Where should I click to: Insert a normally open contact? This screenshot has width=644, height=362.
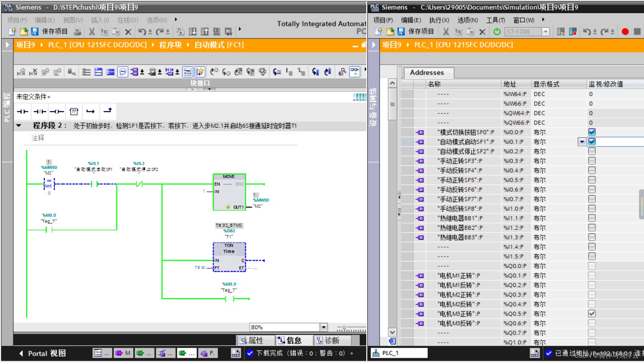click(23, 112)
